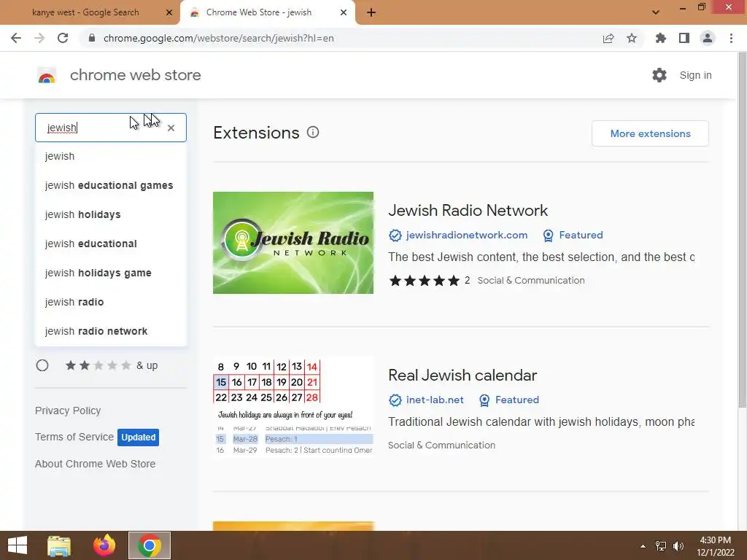Open the jewishradionetwork.com publisher link
Screen dimensions: 747x560
(466, 235)
